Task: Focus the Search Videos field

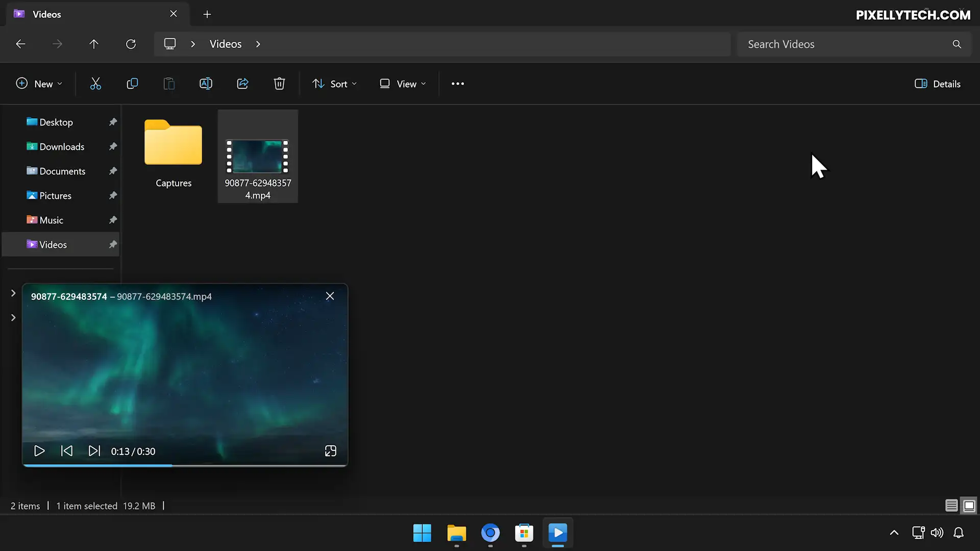Action: coord(854,44)
